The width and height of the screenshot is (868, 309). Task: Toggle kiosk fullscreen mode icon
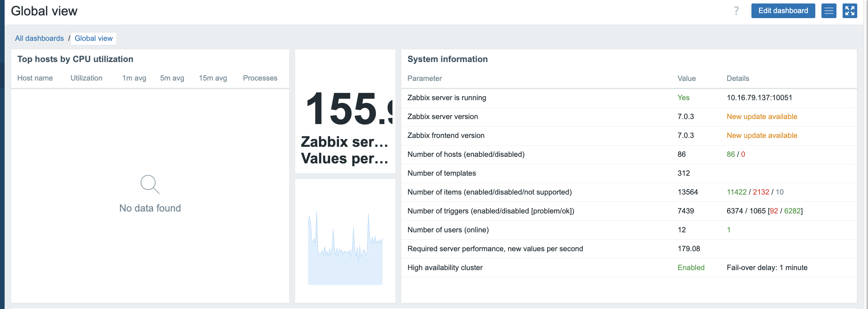coord(850,11)
